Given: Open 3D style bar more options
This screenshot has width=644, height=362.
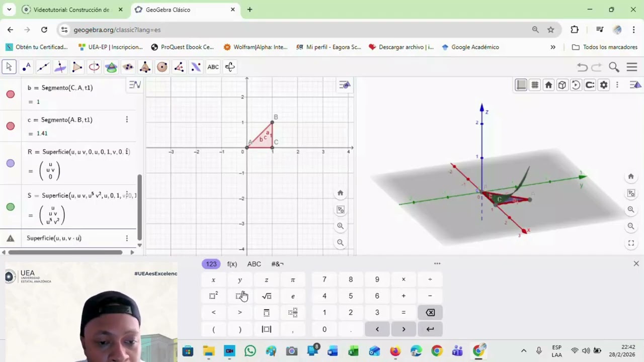Looking at the screenshot, I should [x=617, y=85].
